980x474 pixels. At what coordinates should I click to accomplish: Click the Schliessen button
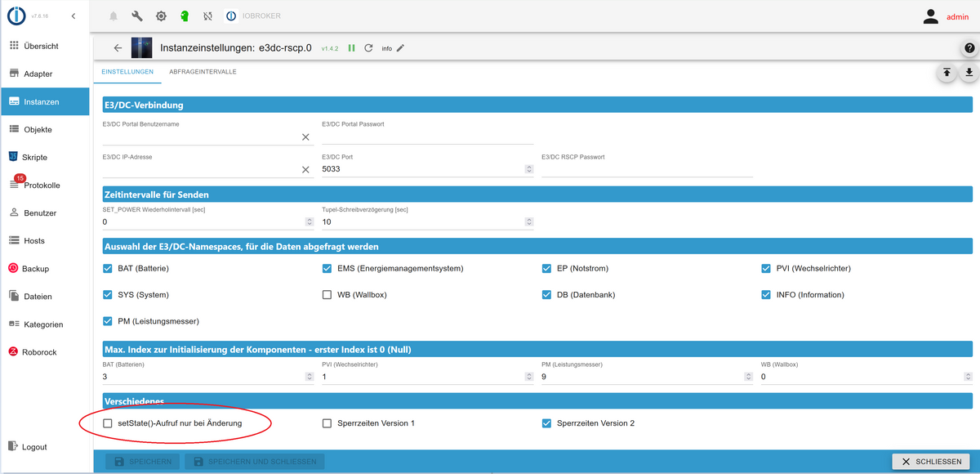[x=931, y=462]
